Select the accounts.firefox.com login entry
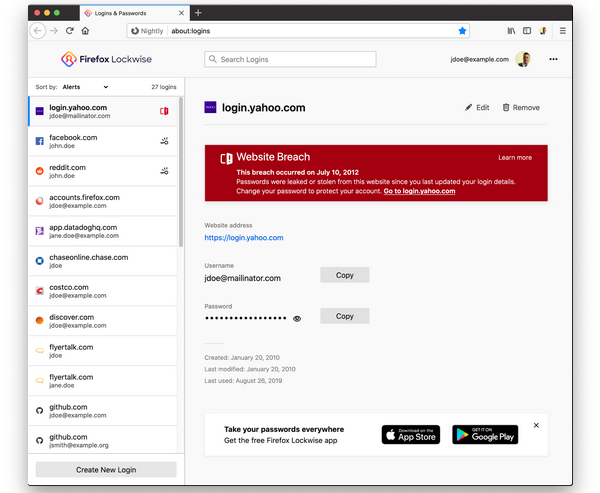 pos(103,201)
